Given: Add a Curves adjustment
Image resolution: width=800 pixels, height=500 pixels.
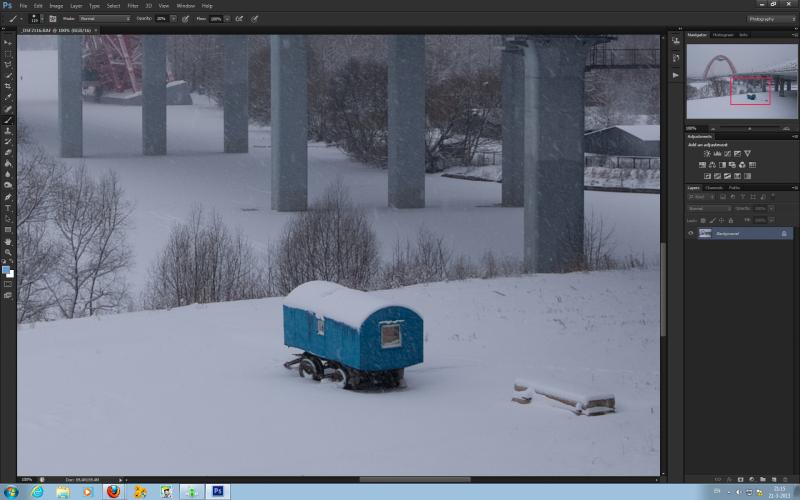Looking at the screenshot, I should [728, 154].
